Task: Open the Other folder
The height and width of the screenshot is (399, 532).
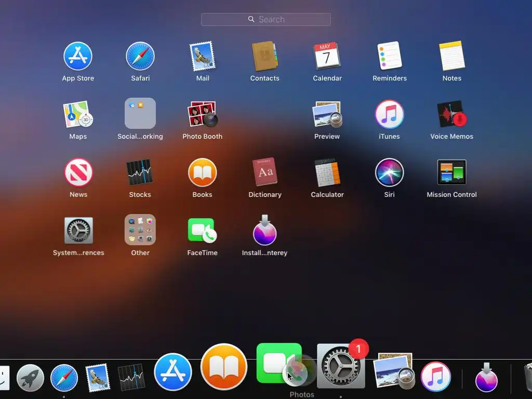Action: 140,230
